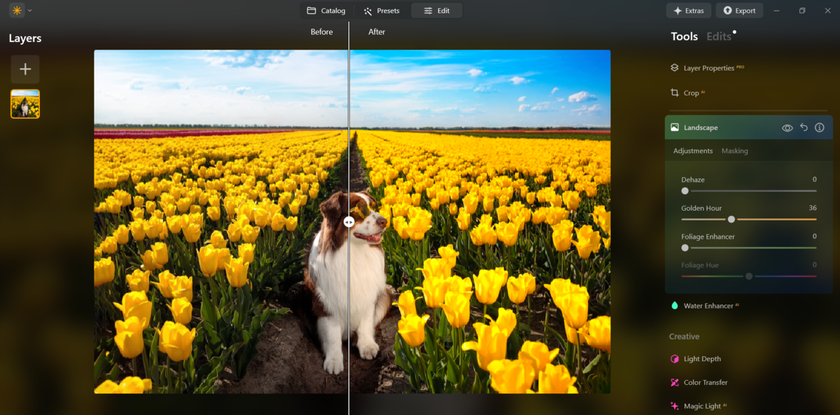This screenshot has height=415, width=840.
Task: Click the Edit sliders icon
Action: tap(428, 11)
